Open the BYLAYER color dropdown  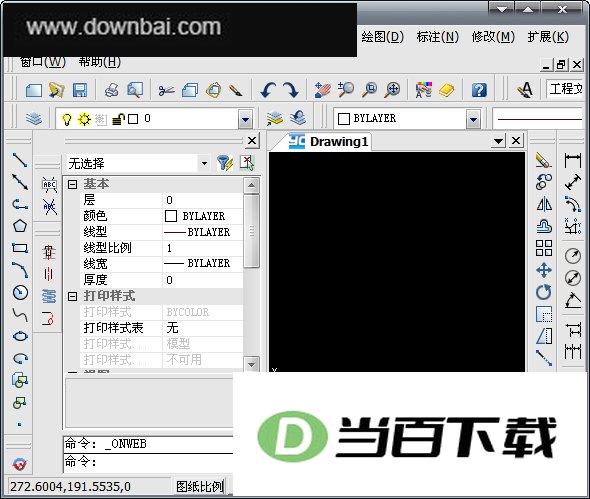point(473,119)
